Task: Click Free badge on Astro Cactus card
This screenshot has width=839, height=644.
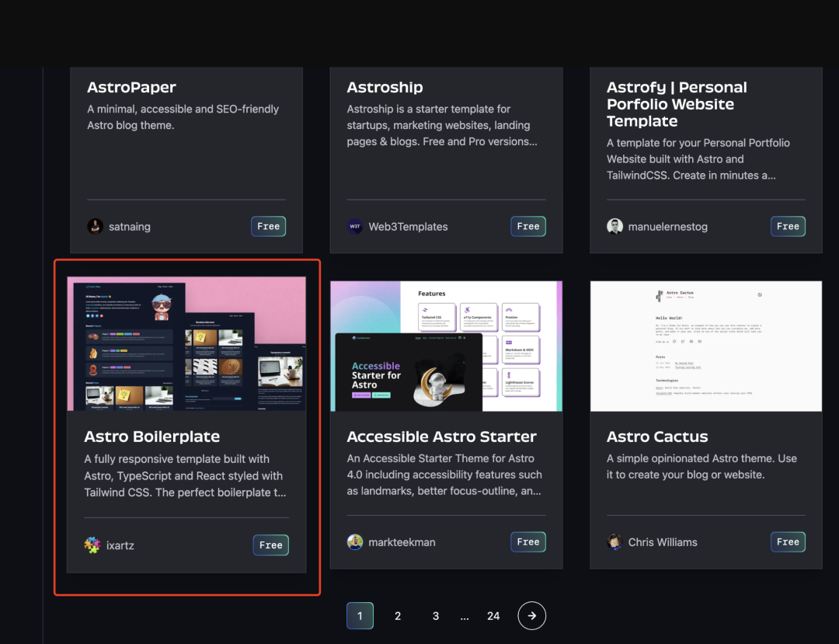Action: (x=788, y=542)
